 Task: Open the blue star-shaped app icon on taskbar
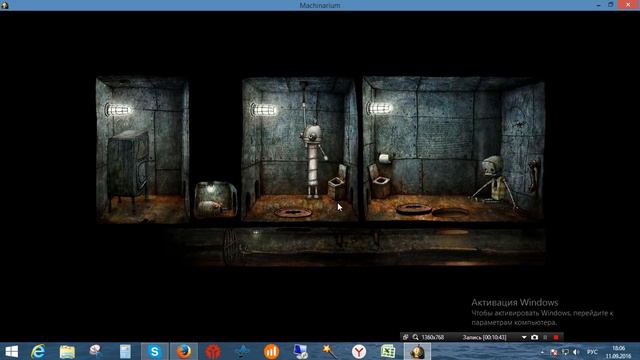(242, 351)
